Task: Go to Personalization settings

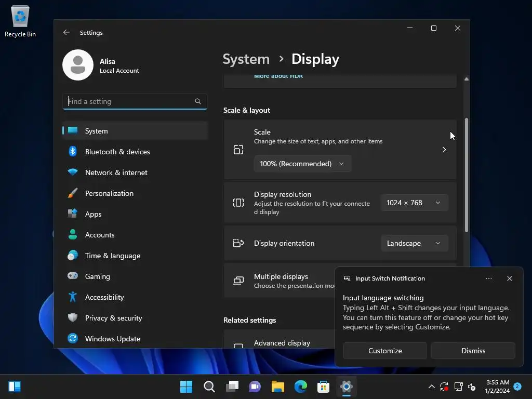Action: (x=135, y=193)
